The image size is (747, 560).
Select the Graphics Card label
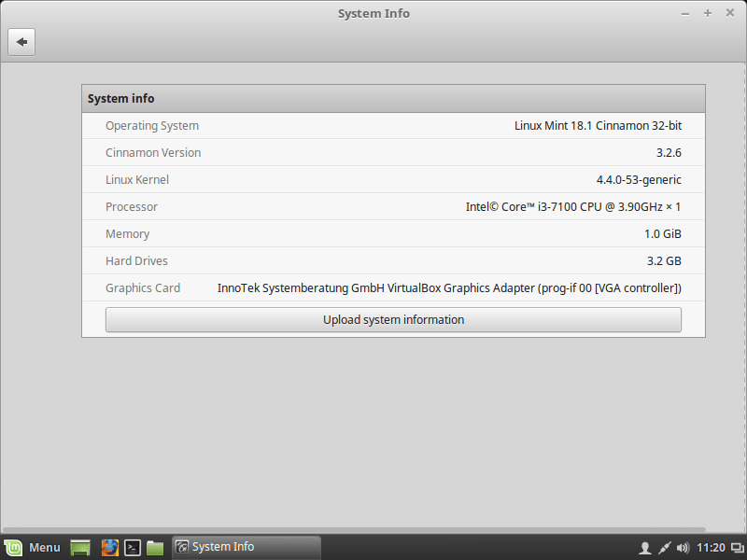[x=143, y=288]
